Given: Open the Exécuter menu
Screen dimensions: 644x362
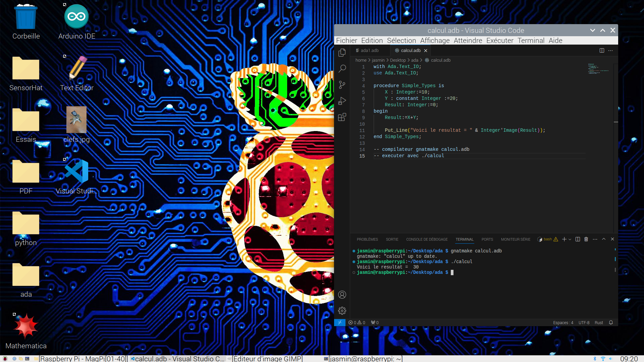Looking at the screenshot, I should click(x=499, y=41).
